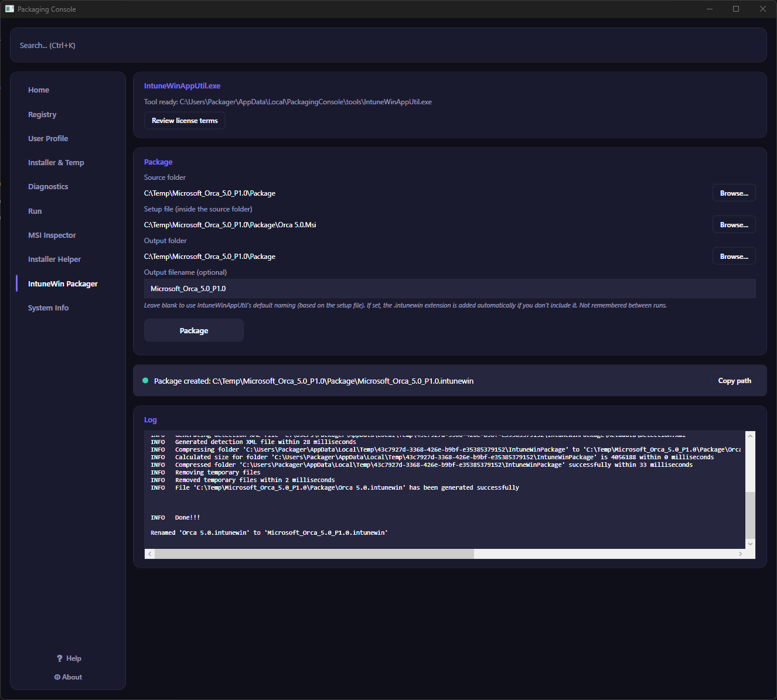Viewport: 777px width, 700px height.
Task: Open the Diagnostics page
Action: (x=48, y=187)
